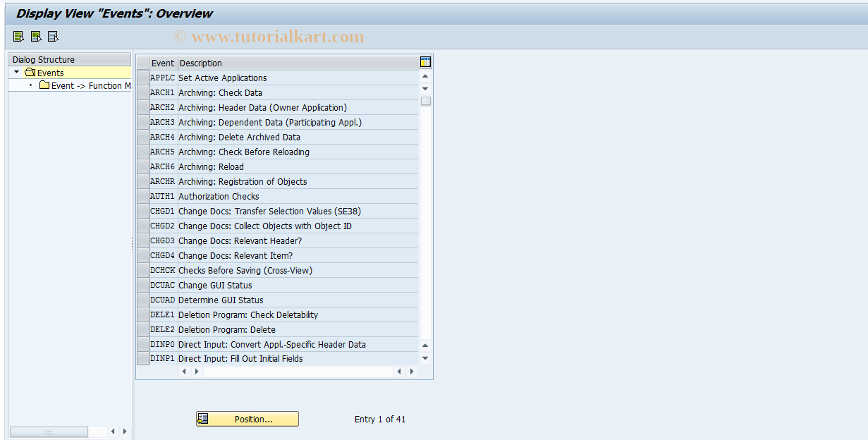The height and width of the screenshot is (440, 868).
Task: Select row marker for ARCH4 event
Action: click(x=143, y=137)
